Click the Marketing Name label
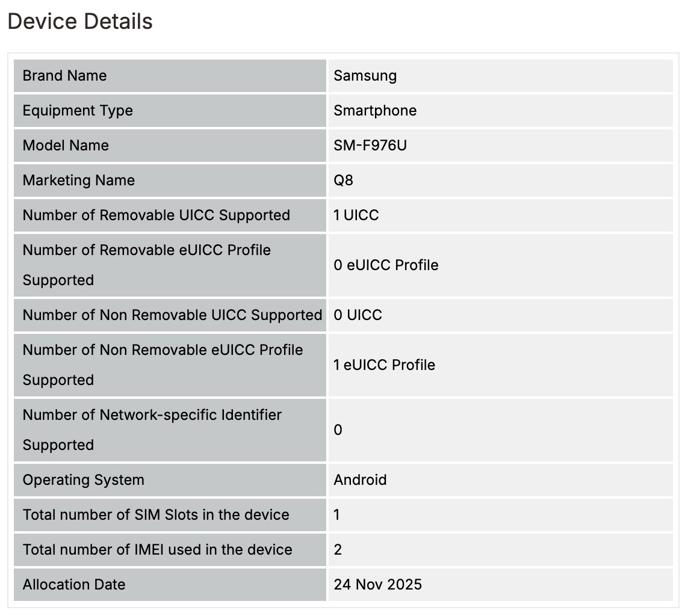The image size is (685, 616). (x=79, y=180)
